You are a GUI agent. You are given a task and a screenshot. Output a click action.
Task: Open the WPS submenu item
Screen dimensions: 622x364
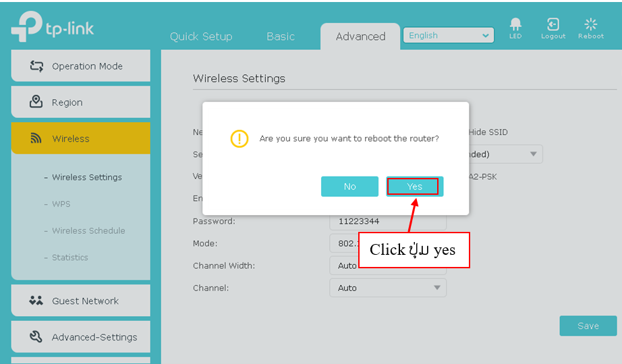(61, 204)
